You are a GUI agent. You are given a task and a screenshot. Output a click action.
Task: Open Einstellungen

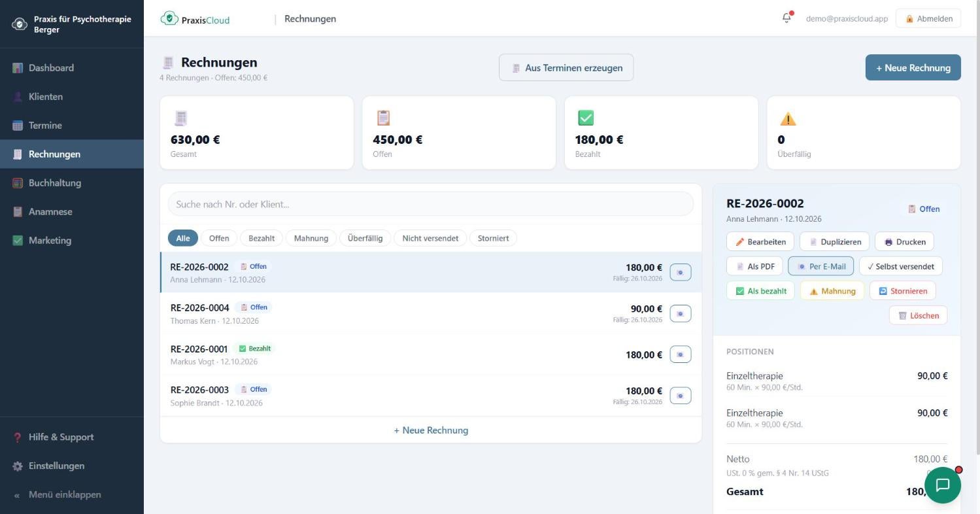click(72, 466)
